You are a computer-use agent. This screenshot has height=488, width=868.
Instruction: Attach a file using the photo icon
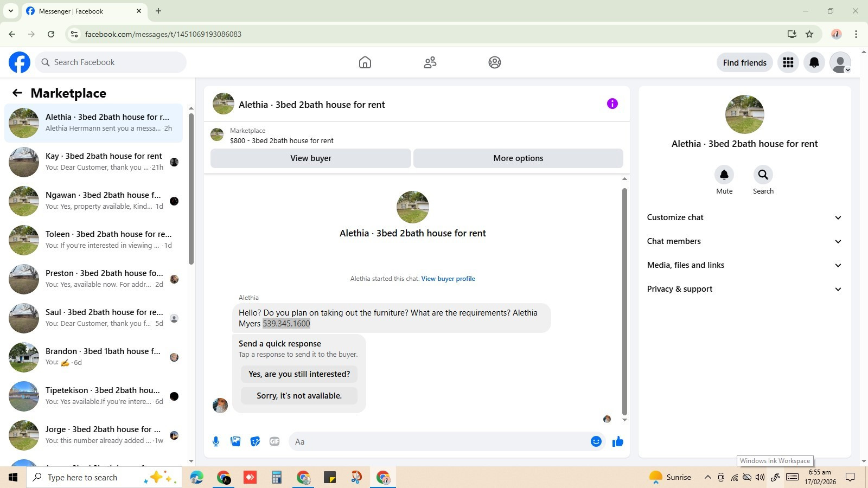click(235, 441)
